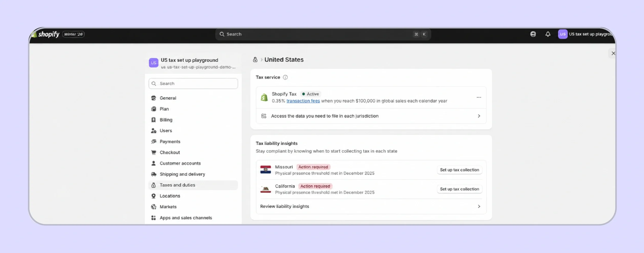Click the Tax service info icon
The height and width of the screenshot is (253, 644).
click(285, 77)
